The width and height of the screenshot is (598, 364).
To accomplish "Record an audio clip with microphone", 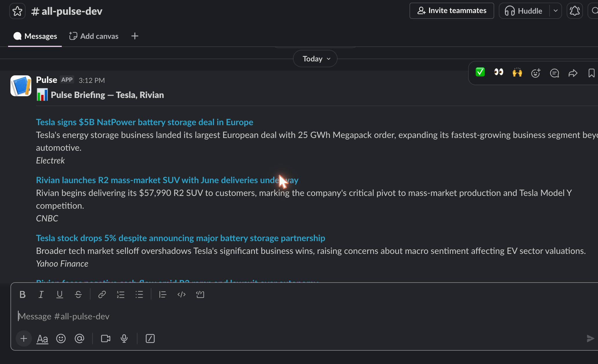I will pyautogui.click(x=124, y=338).
